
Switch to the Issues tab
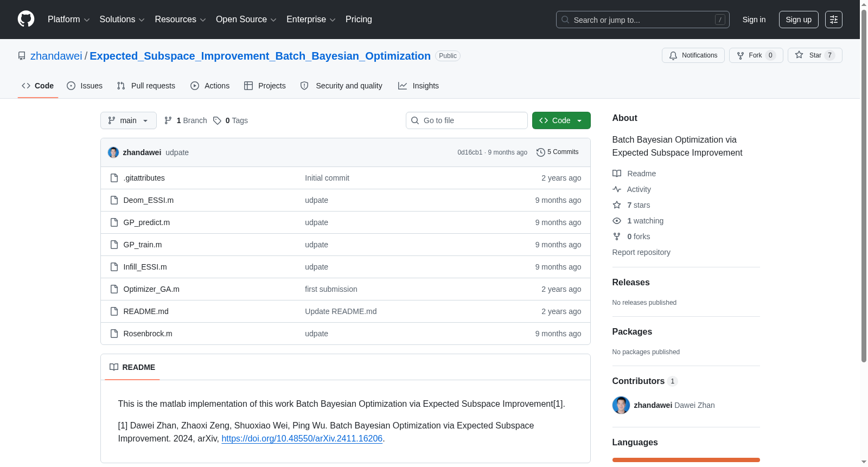click(x=85, y=86)
